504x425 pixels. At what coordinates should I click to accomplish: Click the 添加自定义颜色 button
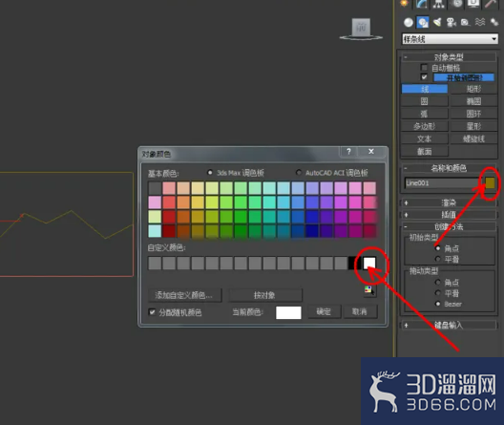coord(185,295)
